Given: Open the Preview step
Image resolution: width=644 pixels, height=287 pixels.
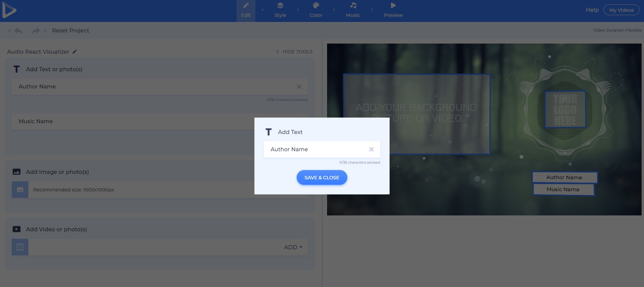Looking at the screenshot, I should click(393, 10).
